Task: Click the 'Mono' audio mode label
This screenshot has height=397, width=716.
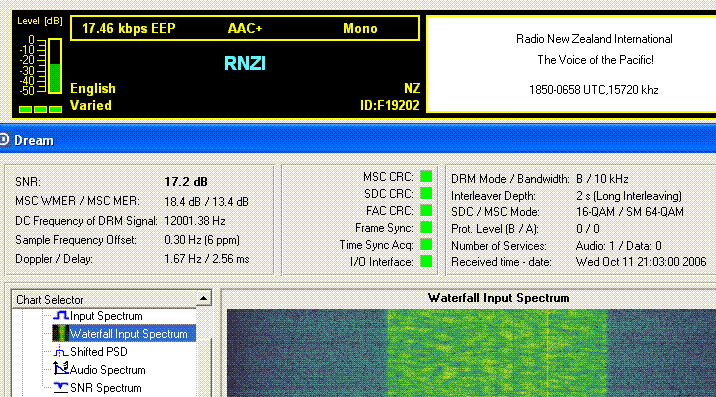Action: tap(360, 28)
